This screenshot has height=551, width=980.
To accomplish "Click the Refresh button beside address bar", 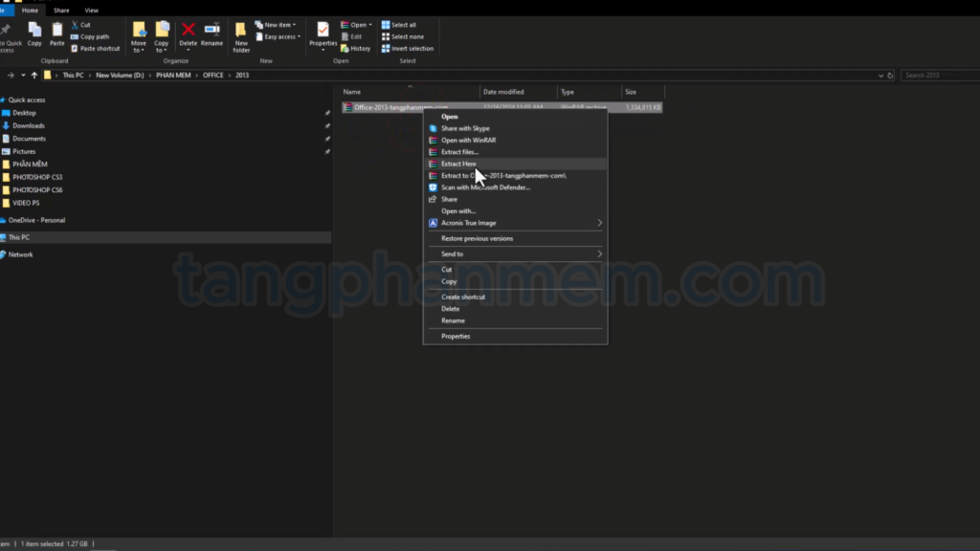I will (x=890, y=76).
